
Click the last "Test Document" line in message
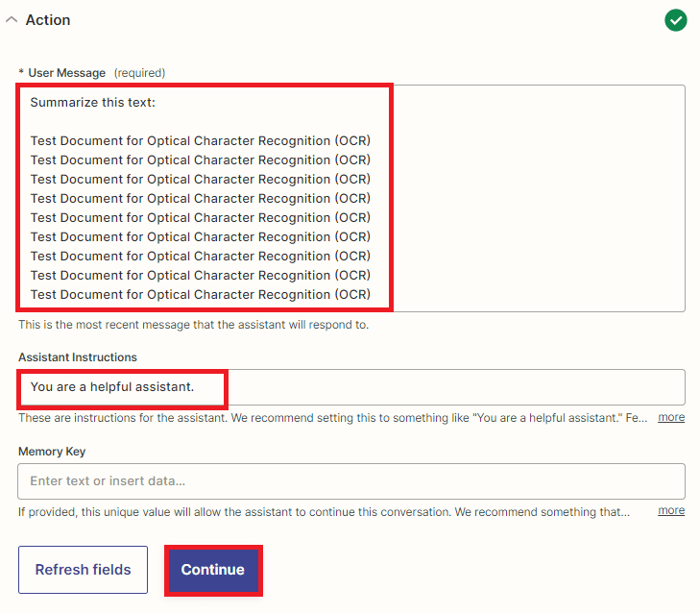click(200, 294)
